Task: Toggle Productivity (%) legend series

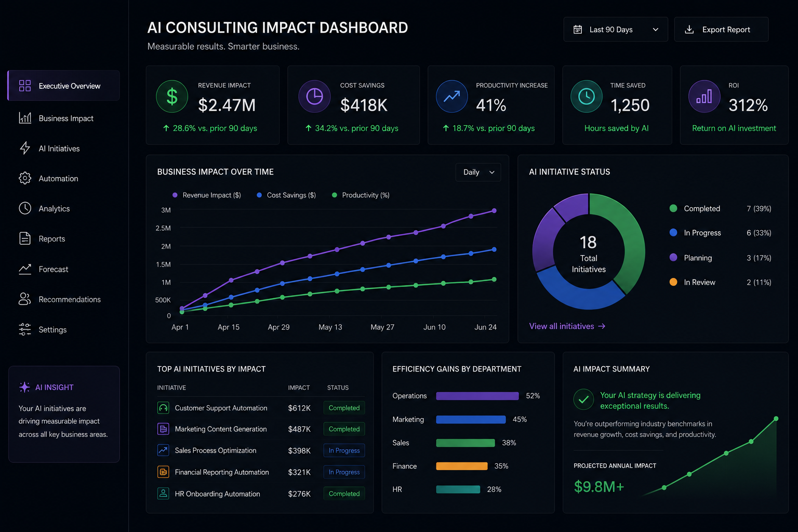Action: [361, 195]
